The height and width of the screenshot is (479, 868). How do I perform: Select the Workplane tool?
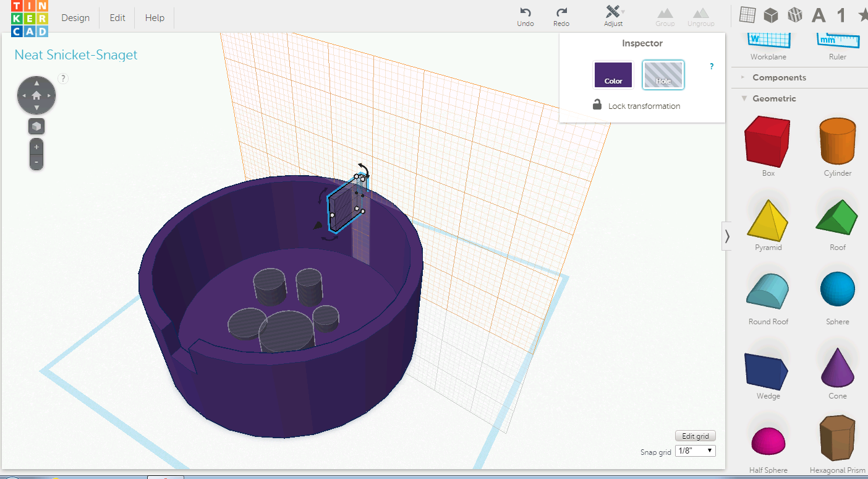tap(768, 40)
